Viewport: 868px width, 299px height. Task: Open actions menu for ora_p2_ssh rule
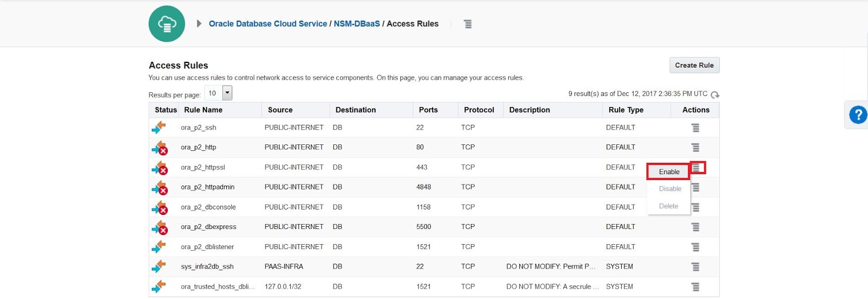[695, 128]
